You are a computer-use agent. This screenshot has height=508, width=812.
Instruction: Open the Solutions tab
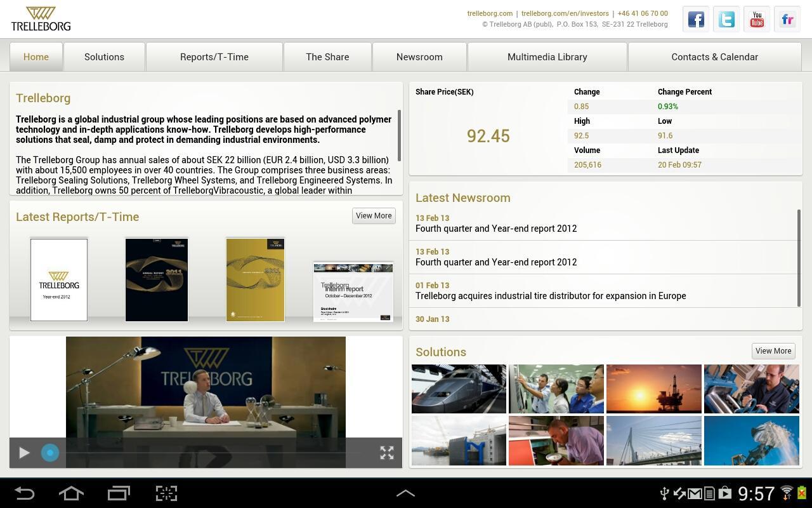click(104, 57)
